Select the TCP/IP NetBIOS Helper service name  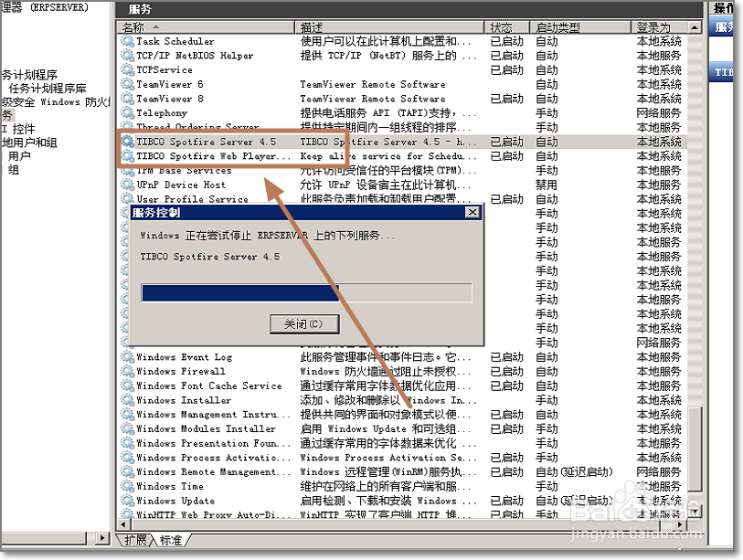tap(195, 56)
